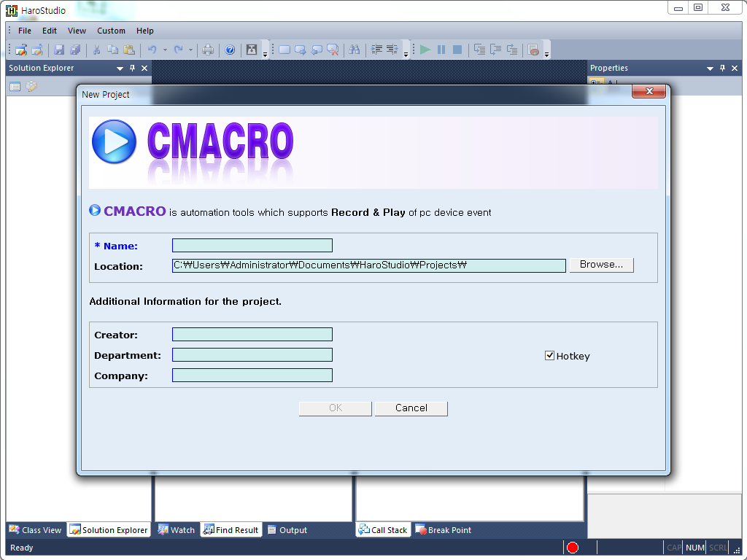Click the disabled OK button
The image size is (747, 560).
coord(336,408)
